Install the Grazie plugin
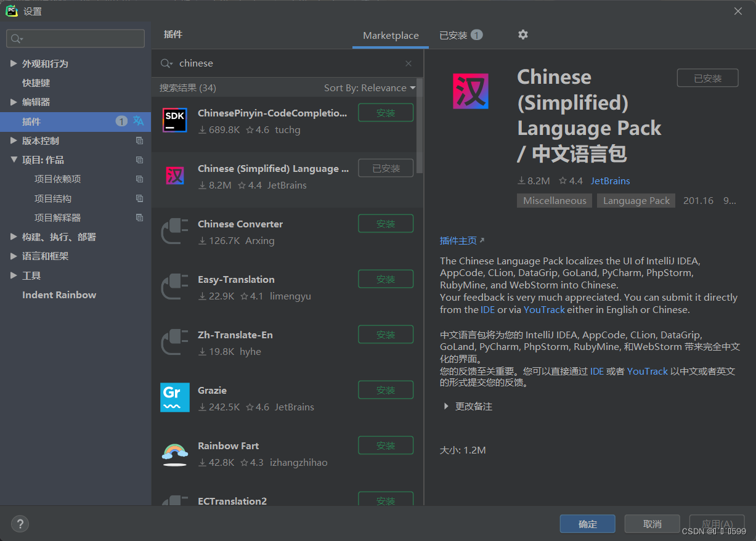Screen dimensions: 756x541 [386, 390]
